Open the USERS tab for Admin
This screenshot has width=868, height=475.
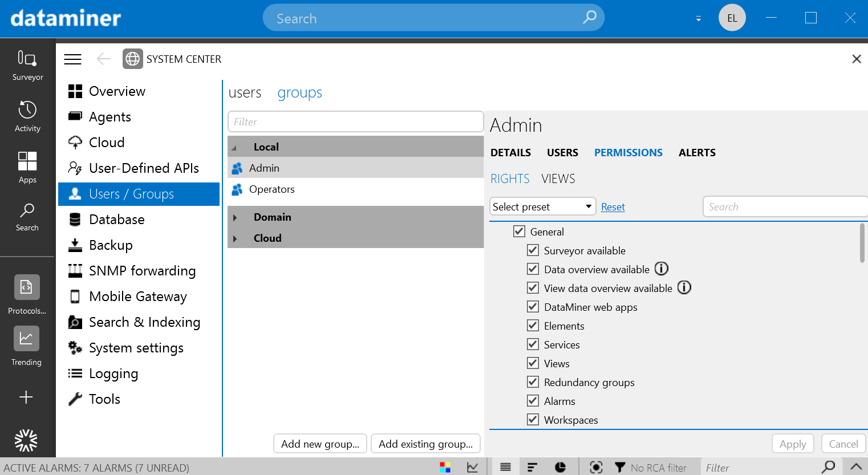coord(562,152)
